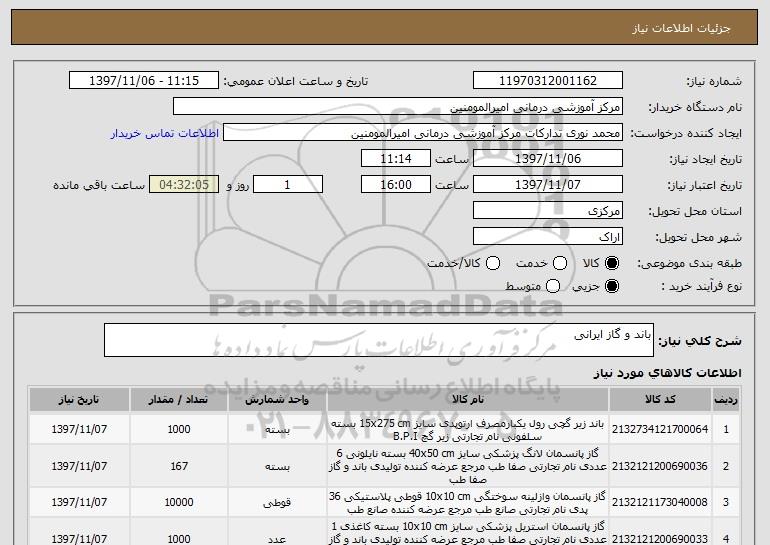Click the تاریخ نیاز column header
Viewport: 770px width, 545px height.
(x=79, y=400)
